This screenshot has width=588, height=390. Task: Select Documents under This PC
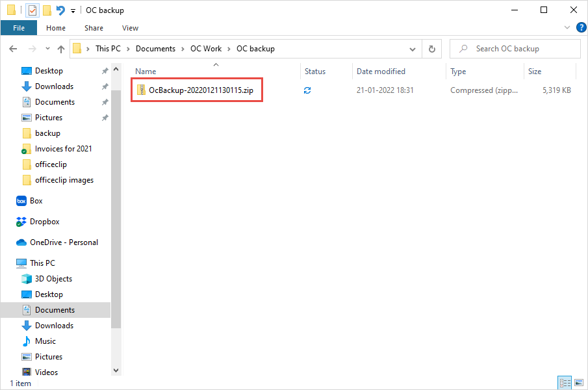pos(55,310)
